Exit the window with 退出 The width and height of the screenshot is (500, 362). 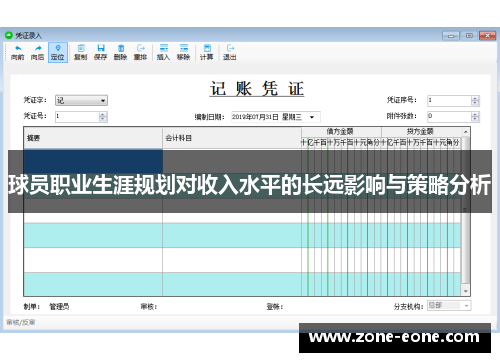pyautogui.click(x=229, y=53)
